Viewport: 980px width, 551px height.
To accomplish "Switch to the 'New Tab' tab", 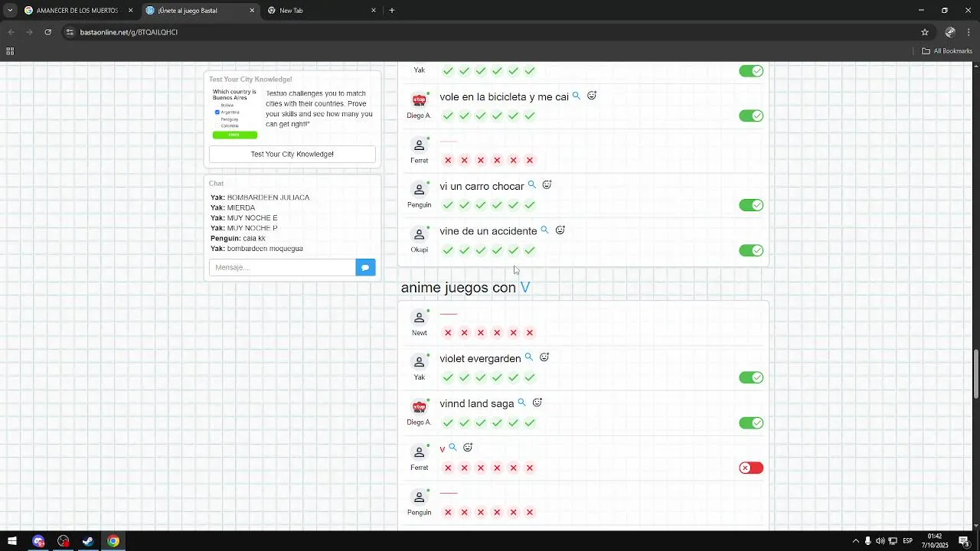I will tap(322, 11).
